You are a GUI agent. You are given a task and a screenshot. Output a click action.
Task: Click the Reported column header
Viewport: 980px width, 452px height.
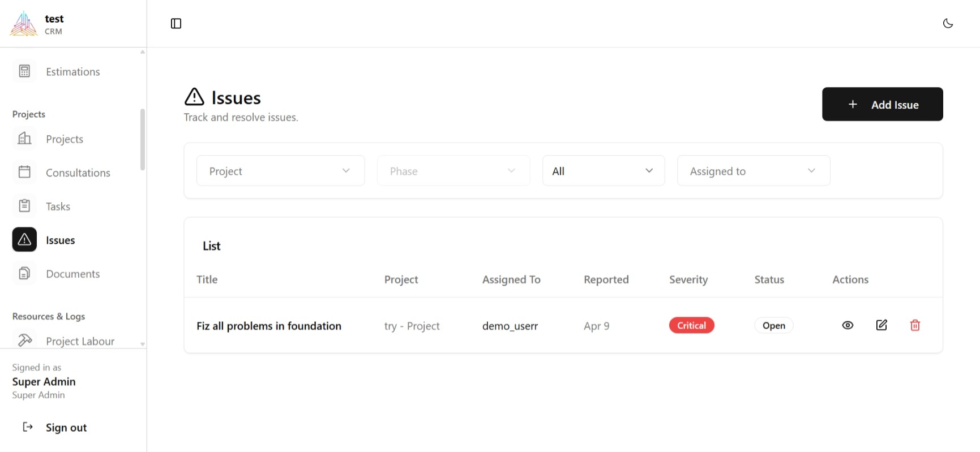pos(606,279)
